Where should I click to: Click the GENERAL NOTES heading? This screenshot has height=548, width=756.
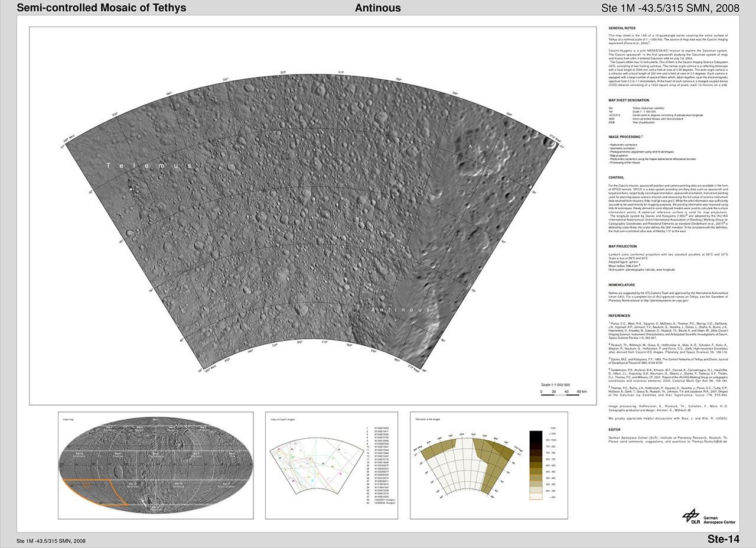click(x=621, y=28)
